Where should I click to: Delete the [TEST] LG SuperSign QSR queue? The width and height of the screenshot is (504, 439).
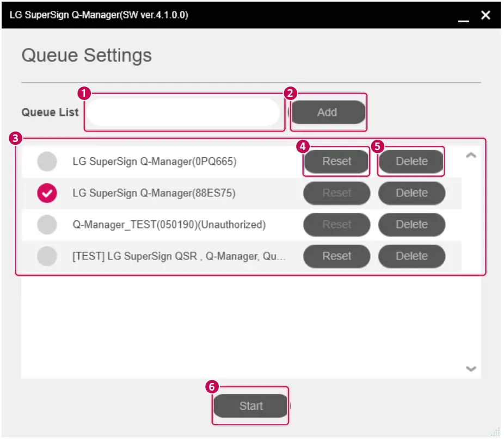click(411, 256)
